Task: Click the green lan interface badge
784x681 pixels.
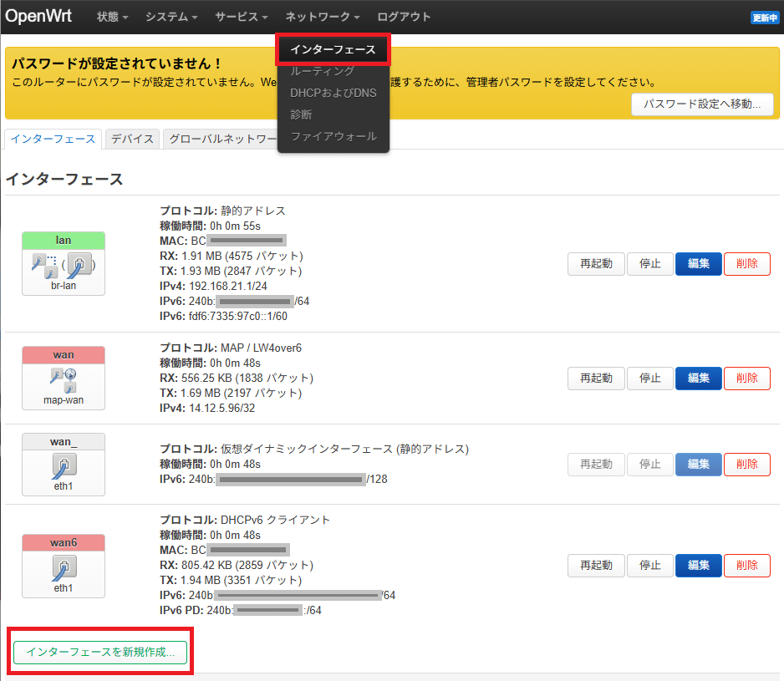Action: tap(63, 240)
